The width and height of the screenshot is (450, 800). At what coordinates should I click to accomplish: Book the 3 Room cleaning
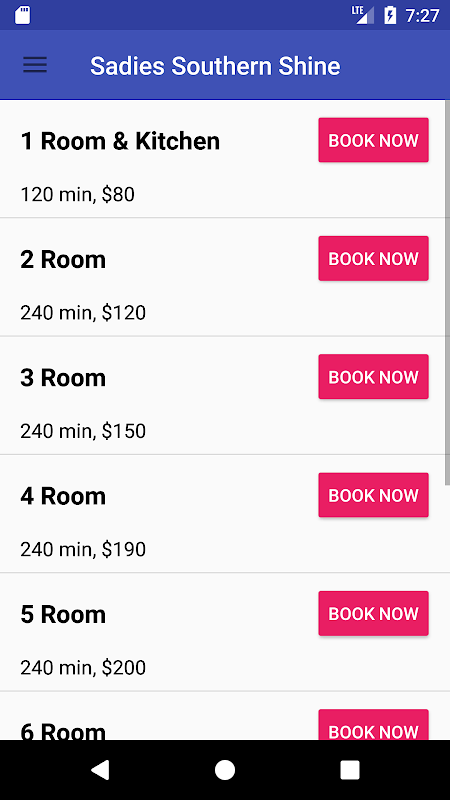(373, 377)
